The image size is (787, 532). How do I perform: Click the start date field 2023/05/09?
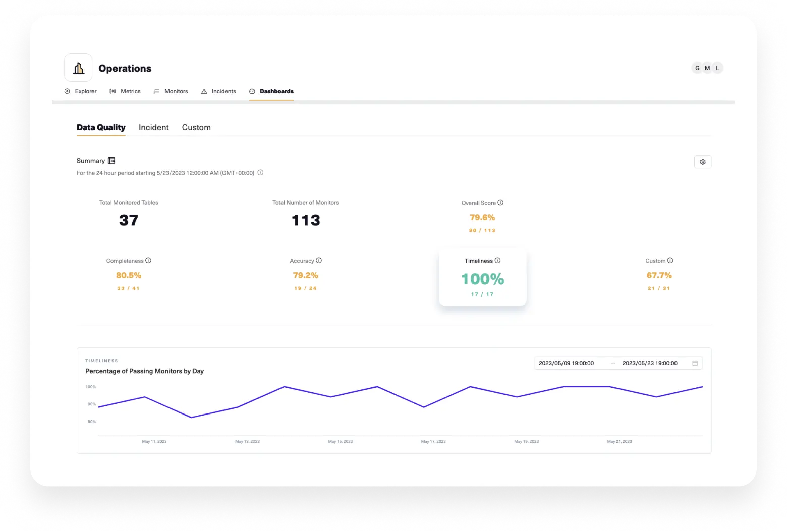point(566,363)
